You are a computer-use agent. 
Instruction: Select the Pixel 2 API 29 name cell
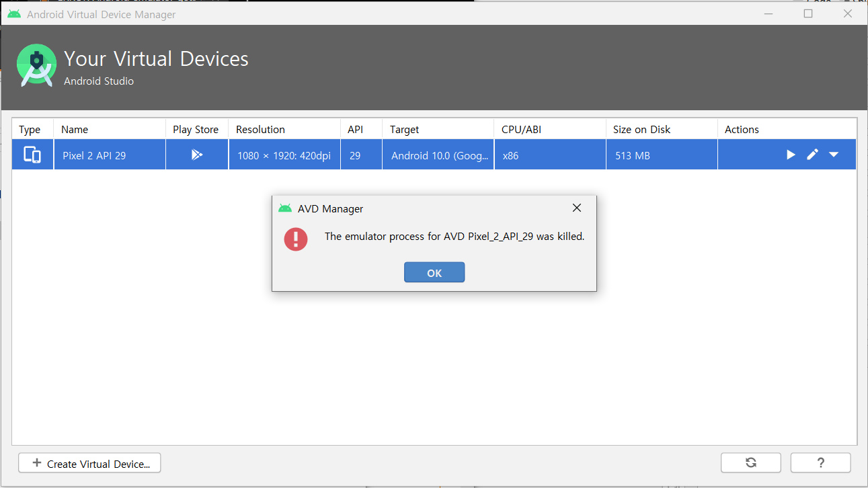[x=110, y=155]
